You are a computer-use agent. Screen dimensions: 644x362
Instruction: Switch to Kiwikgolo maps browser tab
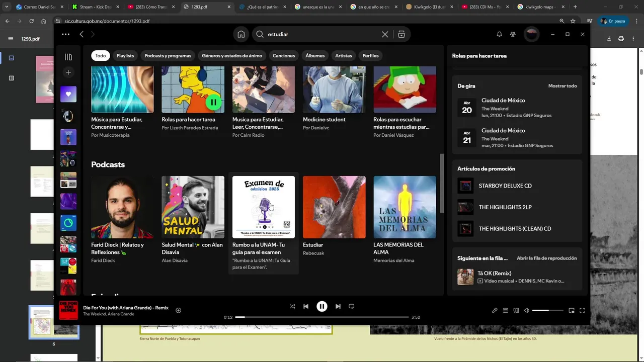coord(541,7)
